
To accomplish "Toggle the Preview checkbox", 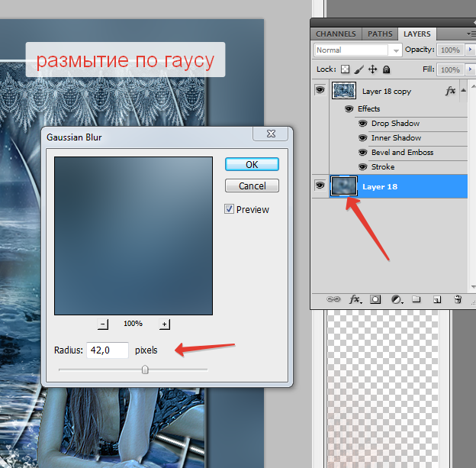I will [x=229, y=209].
